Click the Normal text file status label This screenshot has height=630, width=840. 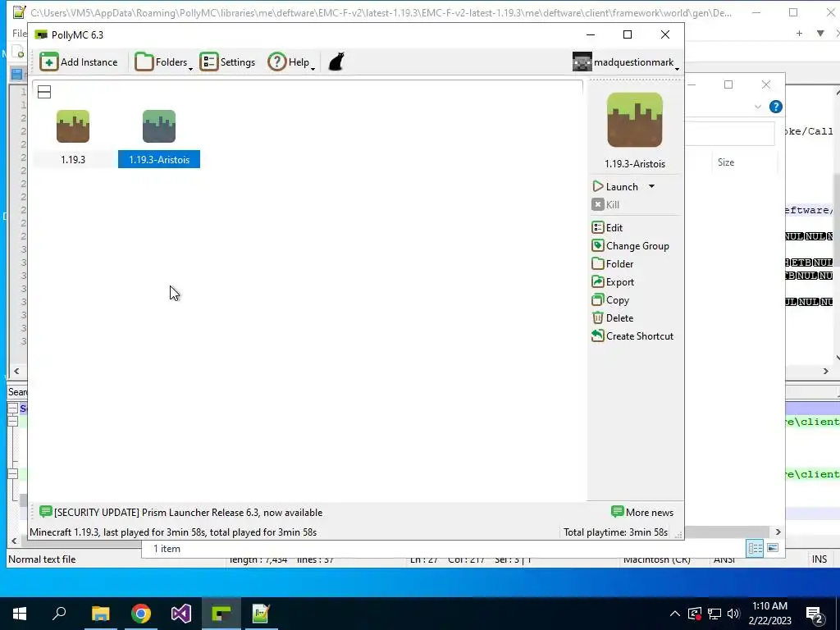point(42,559)
